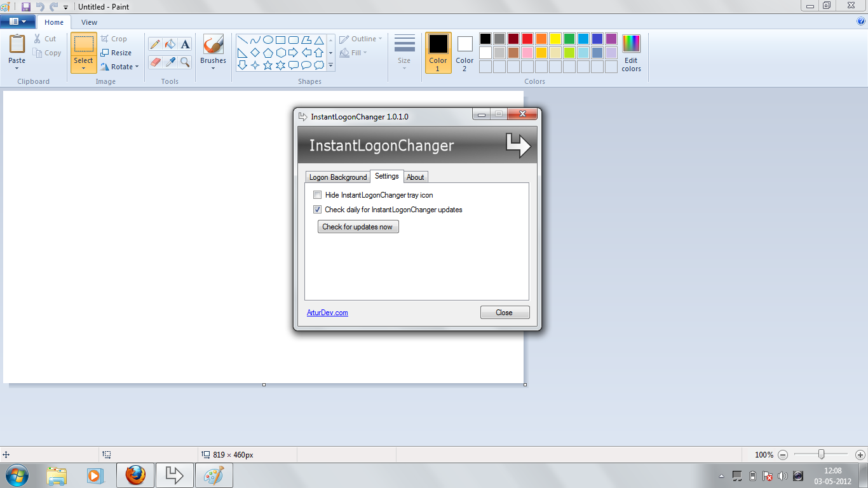Choose the Diamond shape

pyautogui.click(x=255, y=53)
